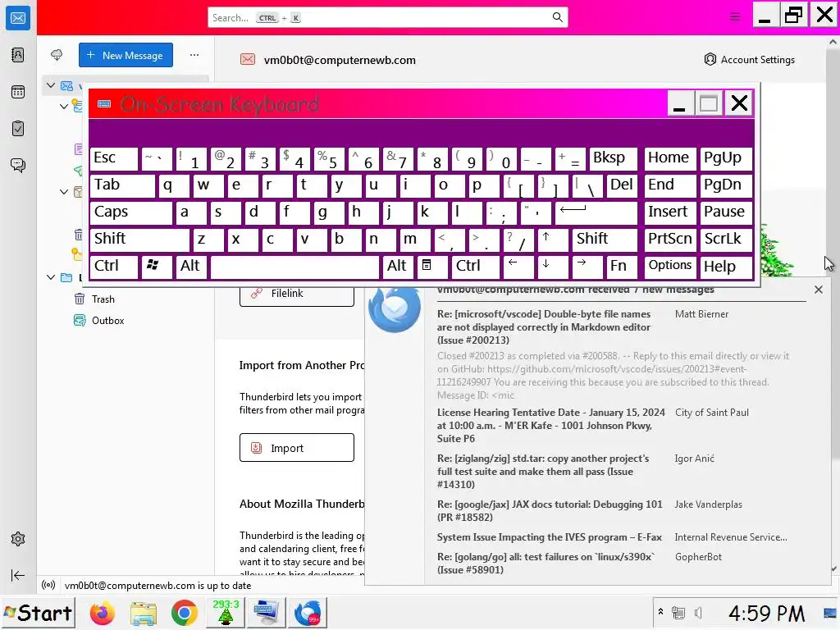Image resolution: width=840 pixels, height=630 pixels.
Task: Click Help on the On-Screen Keyboard
Action: (725, 267)
